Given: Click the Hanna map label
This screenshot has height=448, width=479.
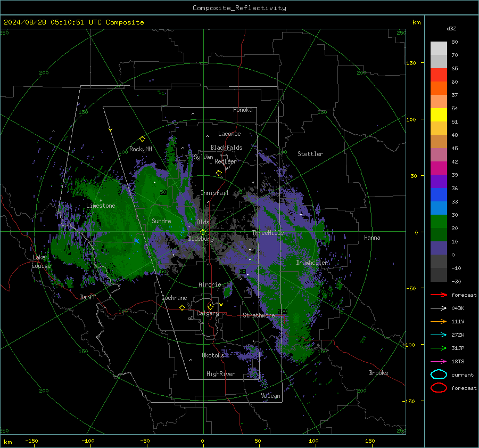Looking at the screenshot, I should [372, 237].
